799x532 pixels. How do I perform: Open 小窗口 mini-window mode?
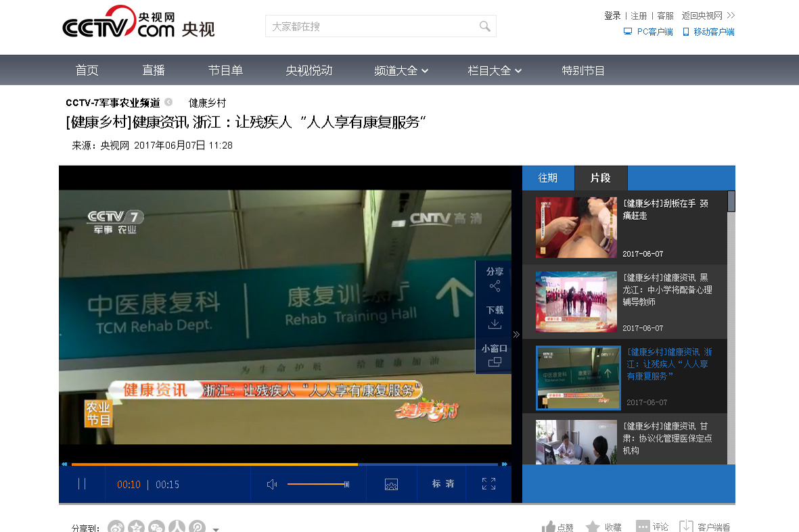(x=495, y=356)
